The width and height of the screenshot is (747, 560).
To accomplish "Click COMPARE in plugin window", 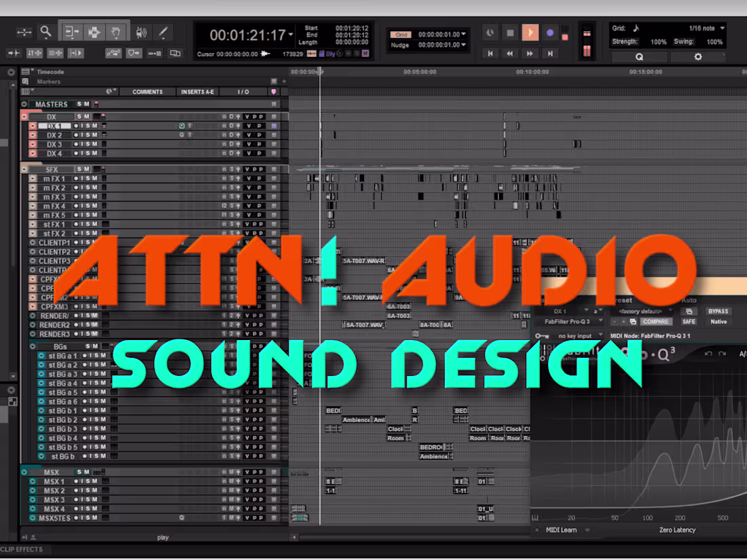I will click(655, 322).
